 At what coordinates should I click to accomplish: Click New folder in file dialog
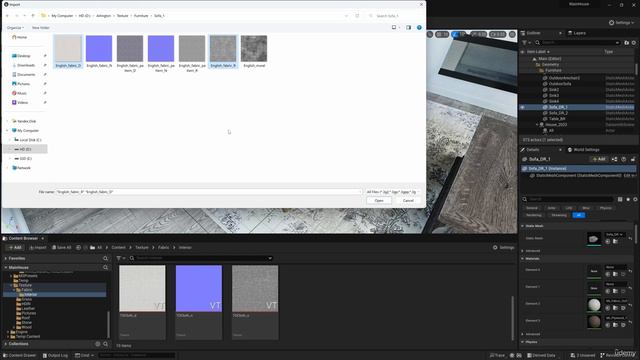coord(40,28)
